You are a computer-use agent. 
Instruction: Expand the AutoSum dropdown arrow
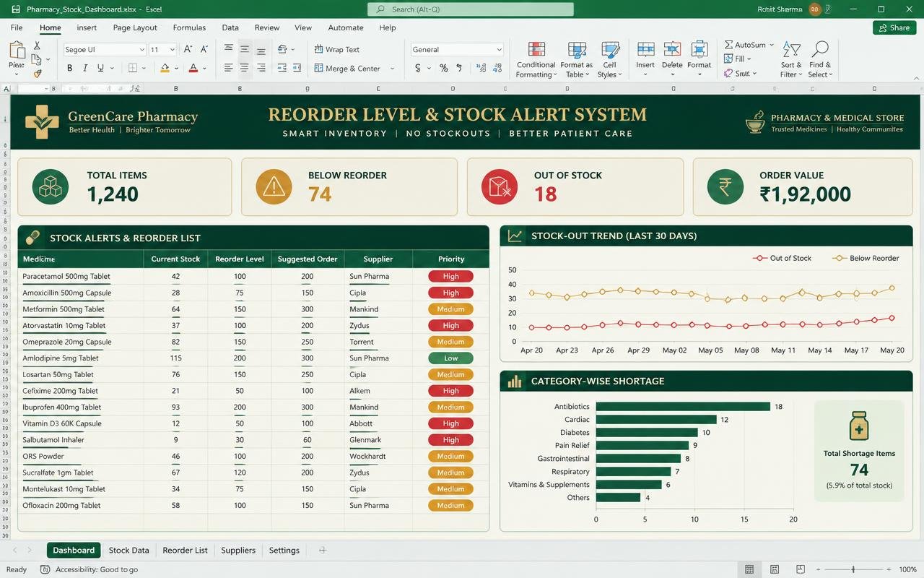click(x=772, y=45)
